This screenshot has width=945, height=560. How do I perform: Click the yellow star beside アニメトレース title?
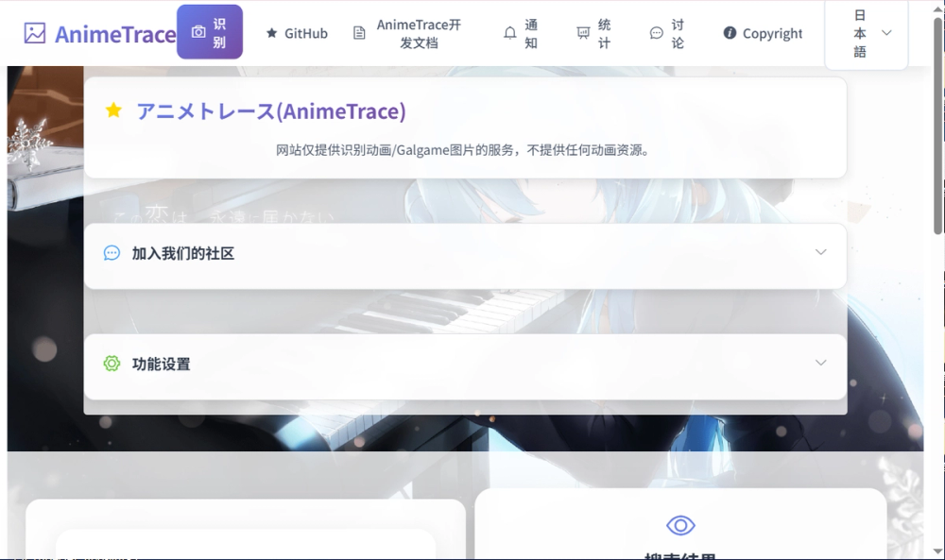point(114,110)
